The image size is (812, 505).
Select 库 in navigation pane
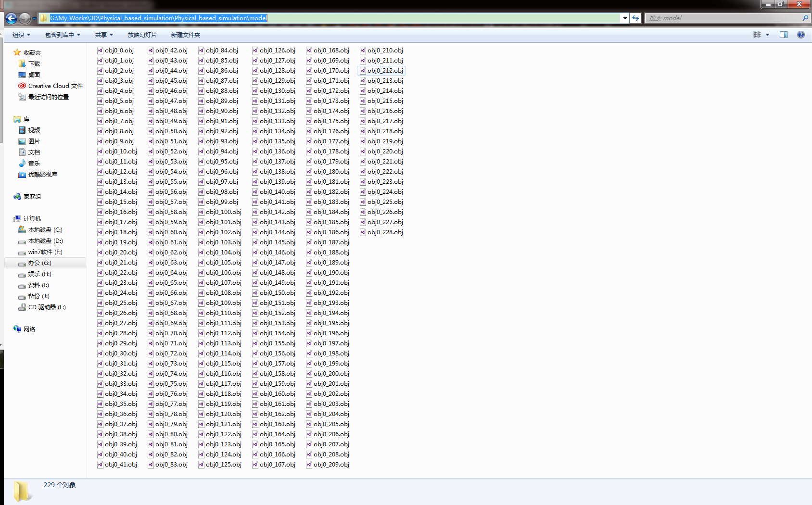coord(22,119)
